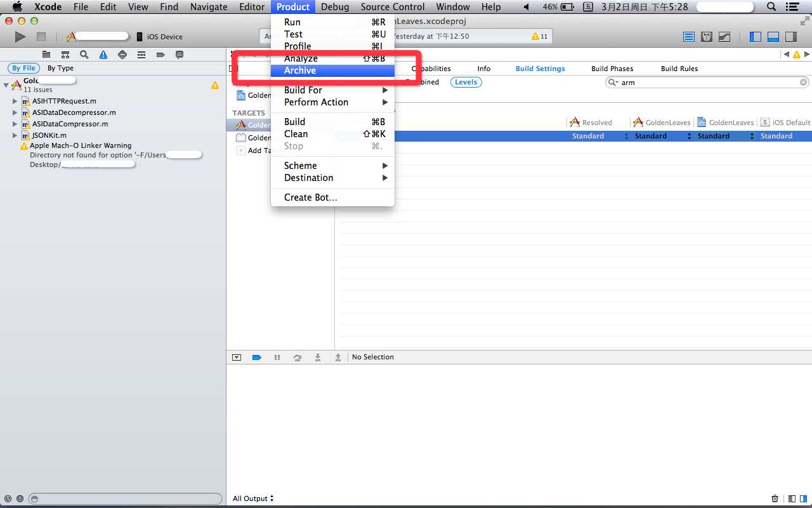This screenshot has width=812, height=508.
Task: Toggle the Navigator pane visibility button
Action: (756, 37)
